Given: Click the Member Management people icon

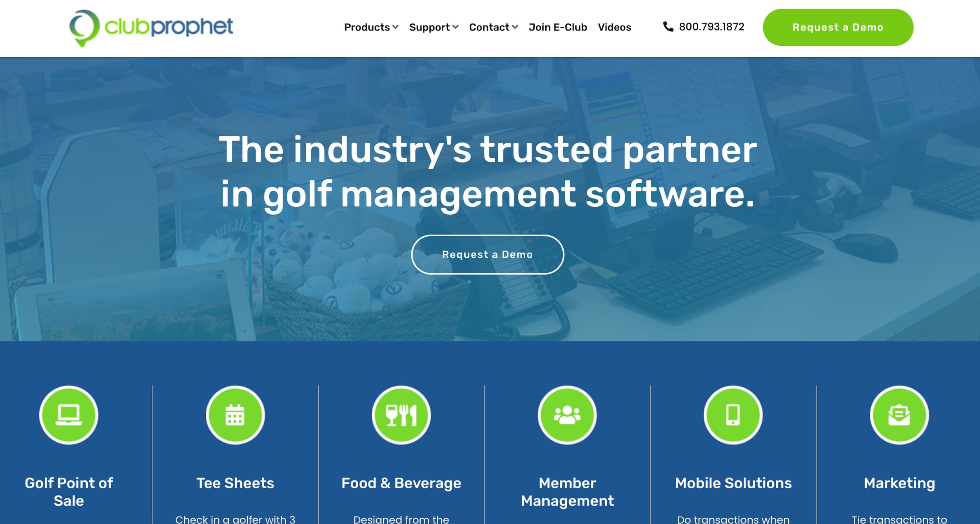Looking at the screenshot, I should pos(567,415).
